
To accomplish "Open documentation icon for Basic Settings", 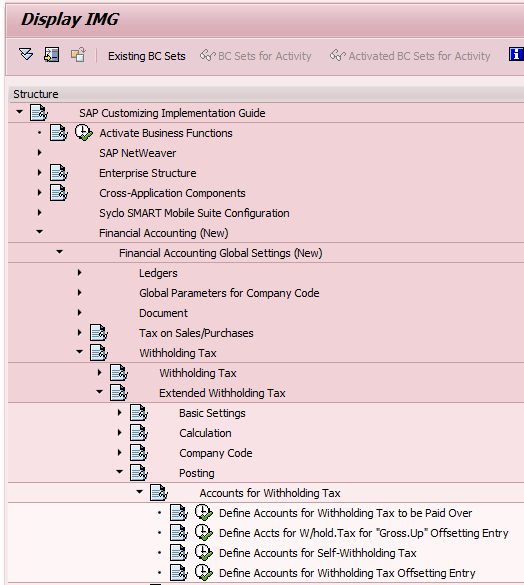I will pyautogui.click(x=139, y=413).
